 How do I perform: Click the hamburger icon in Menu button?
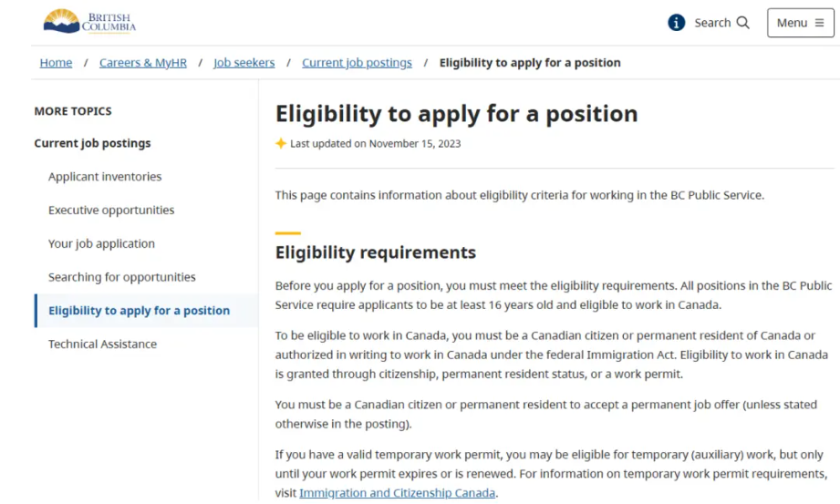[x=819, y=23]
